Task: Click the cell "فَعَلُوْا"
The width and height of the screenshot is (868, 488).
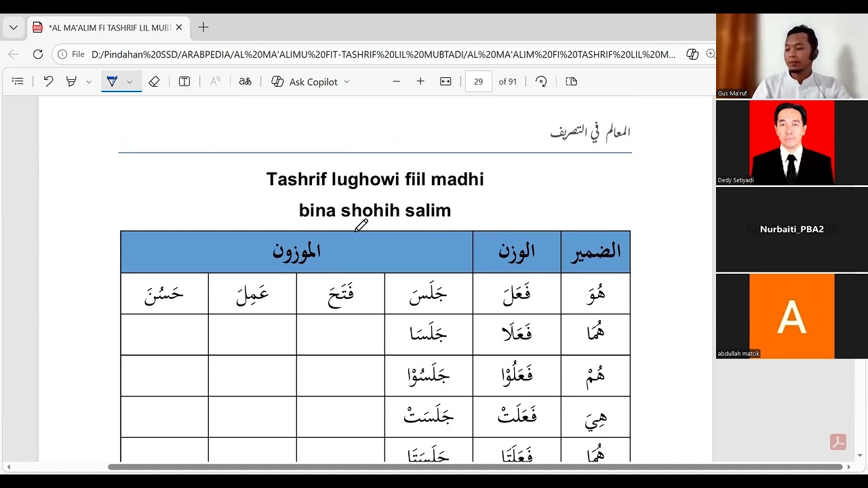Action: [517, 375]
